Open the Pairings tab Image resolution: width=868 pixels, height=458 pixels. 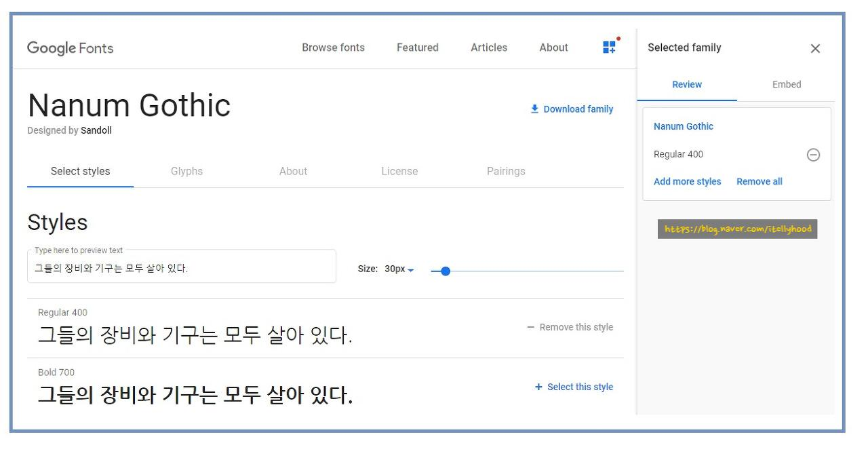[506, 171]
